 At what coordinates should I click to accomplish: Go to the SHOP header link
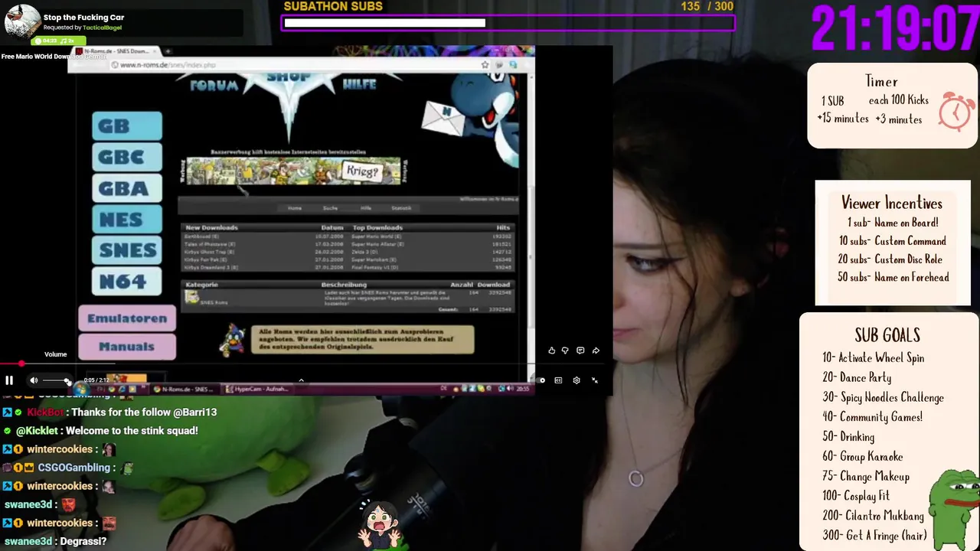(288, 77)
